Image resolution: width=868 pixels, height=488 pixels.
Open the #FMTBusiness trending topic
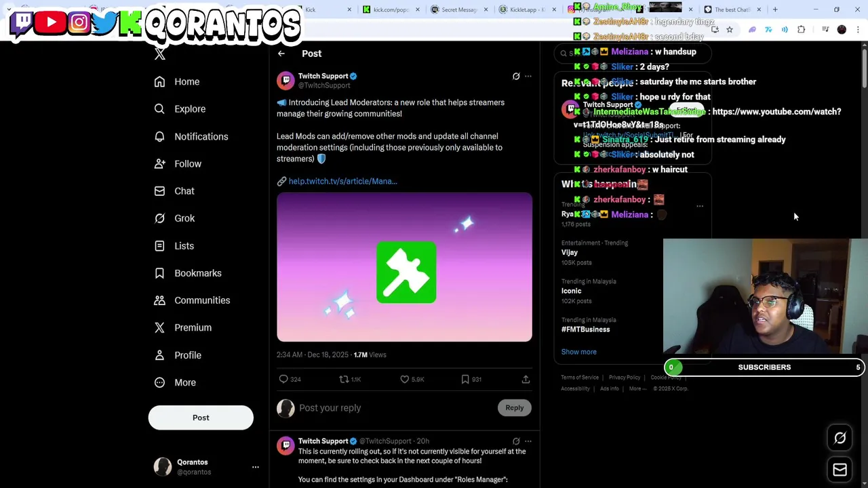(x=586, y=329)
